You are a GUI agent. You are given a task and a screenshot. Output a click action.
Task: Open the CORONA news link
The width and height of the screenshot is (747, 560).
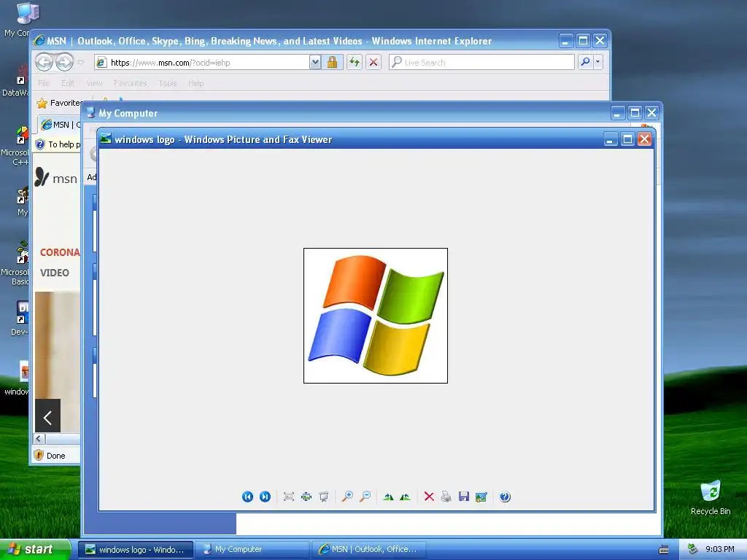coord(60,252)
